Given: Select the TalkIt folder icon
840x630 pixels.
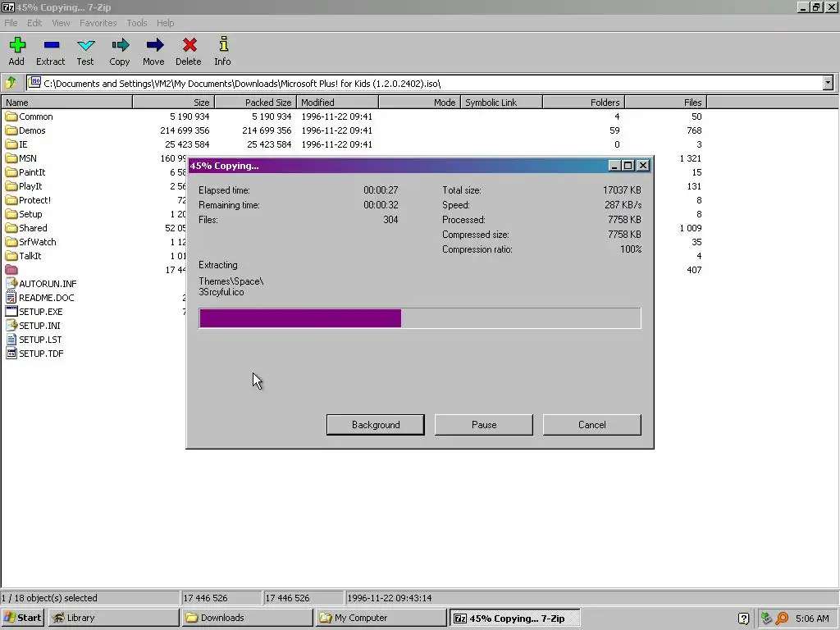Looking at the screenshot, I should (11, 256).
